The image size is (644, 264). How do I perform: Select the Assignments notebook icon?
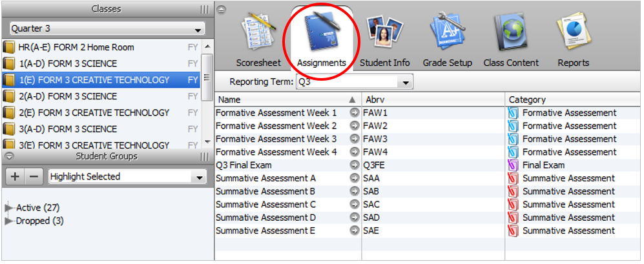(x=322, y=32)
